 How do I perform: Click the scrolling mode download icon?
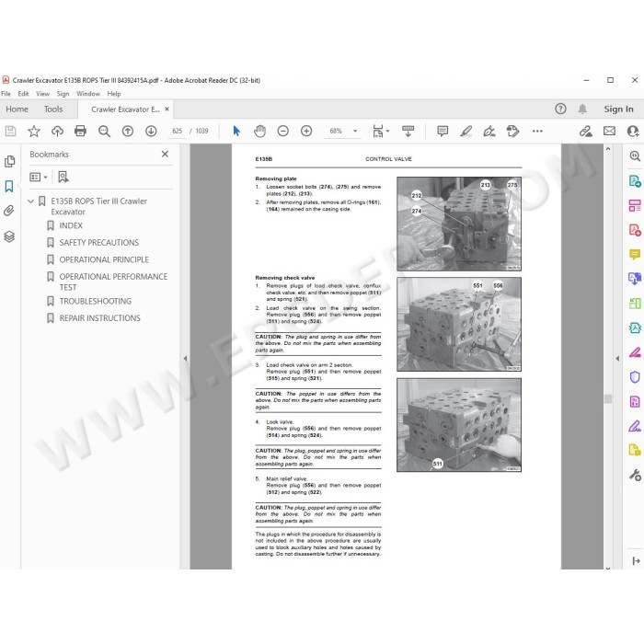tap(408, 131)
